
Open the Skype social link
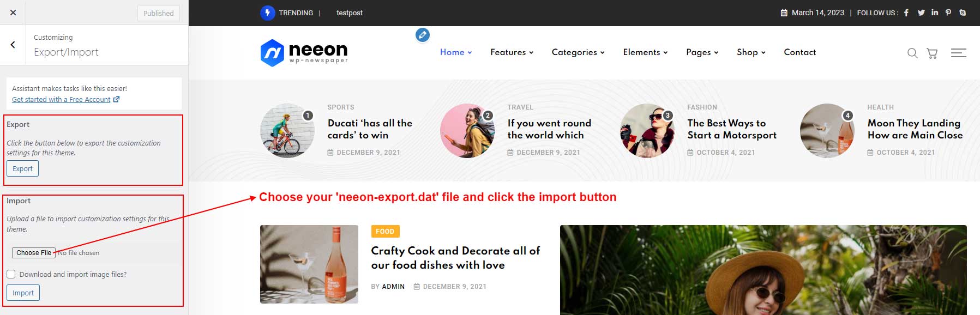tap(963, 13)
